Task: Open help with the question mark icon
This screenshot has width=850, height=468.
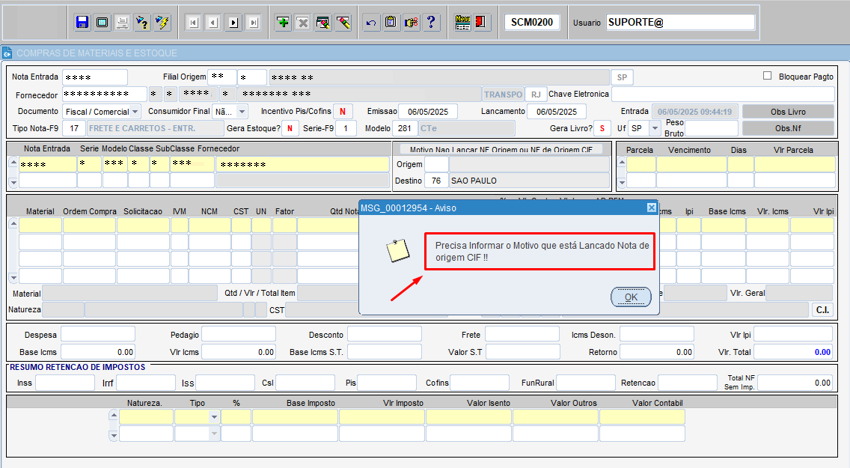Action: 430,22
